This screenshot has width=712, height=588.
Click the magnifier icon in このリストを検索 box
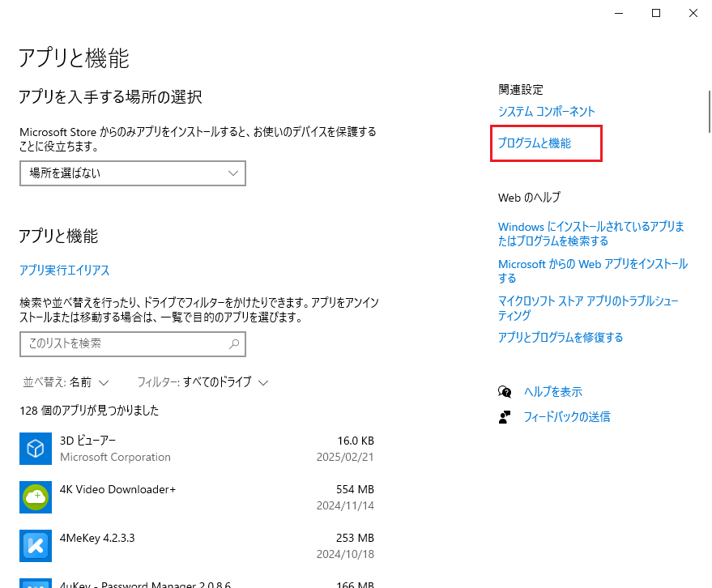[234, 344]
